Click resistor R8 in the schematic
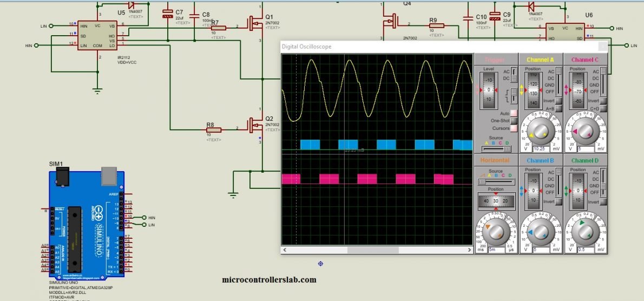The width and height of the screenshot is (644, 301). (214, 130)
